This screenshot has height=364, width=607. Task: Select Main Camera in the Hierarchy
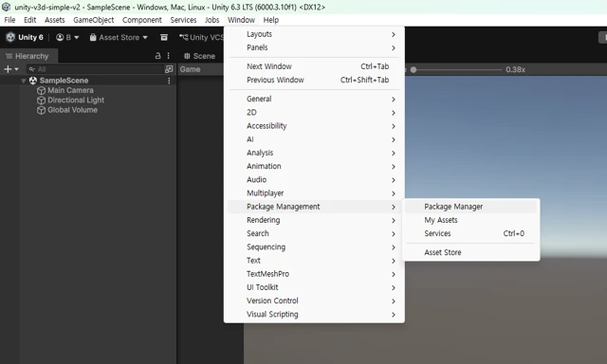(70, 90)
